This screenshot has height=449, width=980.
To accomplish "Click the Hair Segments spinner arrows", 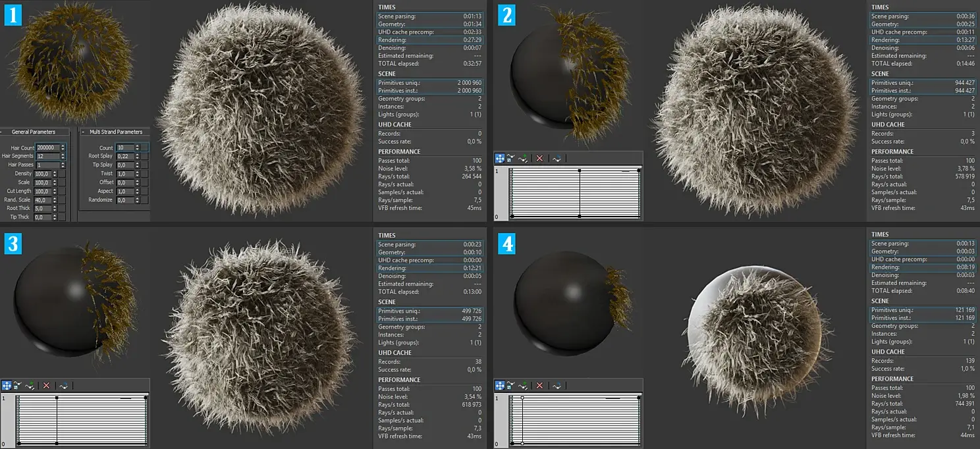I will [63, 156].
